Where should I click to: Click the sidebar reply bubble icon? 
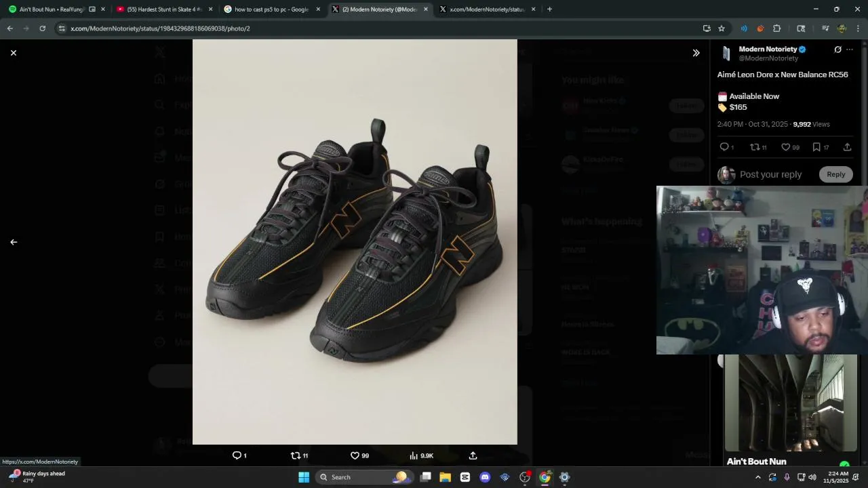pyautogui.click(x=724, y=147)
